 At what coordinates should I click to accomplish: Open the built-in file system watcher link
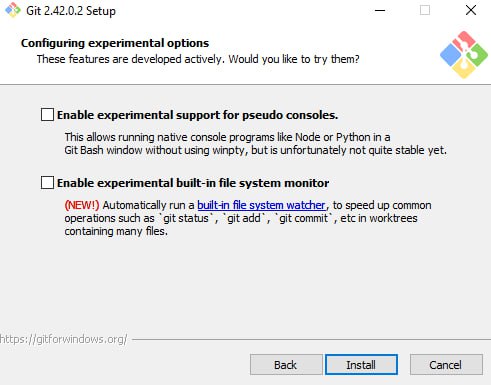tap(261, 205)
